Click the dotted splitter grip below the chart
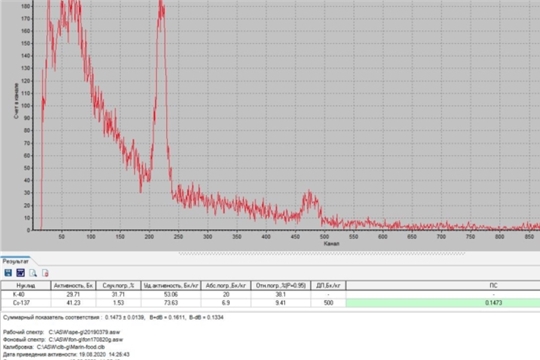Viewport: 540px width, 360px height. coord(322,253)
